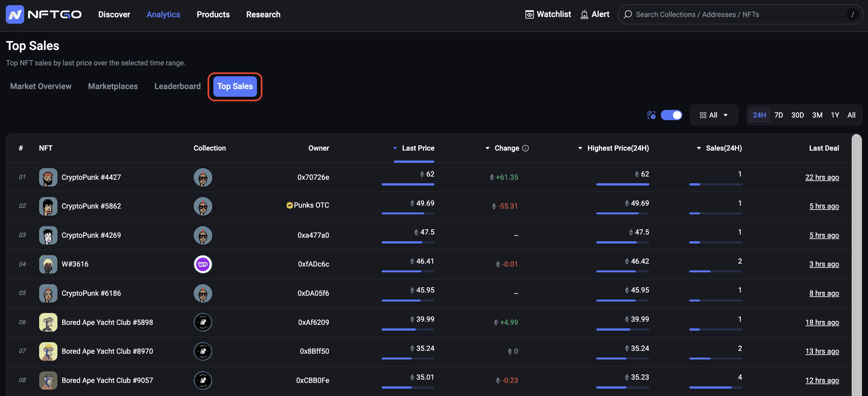Click the Alert bell icon
Viewport: 868px width, 396px height.
tap(584, 14)
